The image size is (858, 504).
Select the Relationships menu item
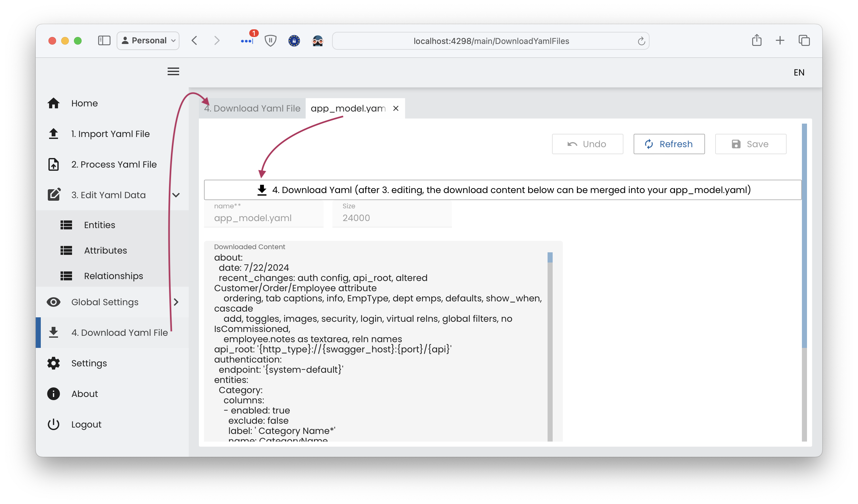click(113, 276)
